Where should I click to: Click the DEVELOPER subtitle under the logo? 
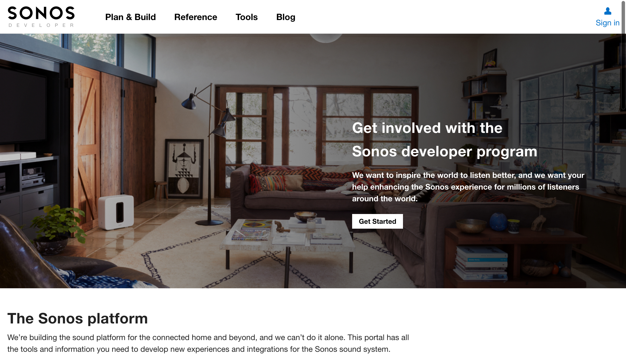[41, 25]
